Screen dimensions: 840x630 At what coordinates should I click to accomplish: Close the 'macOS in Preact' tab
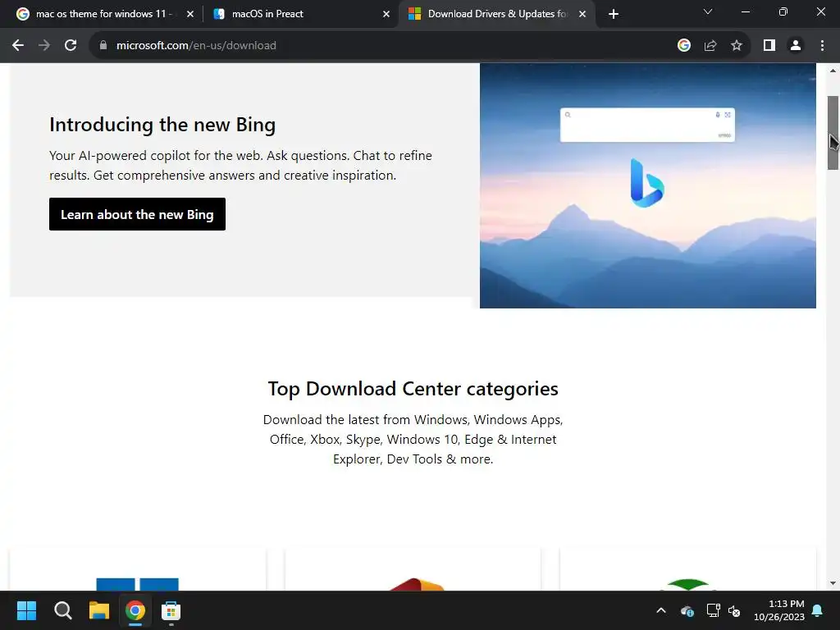click(386, 14)
